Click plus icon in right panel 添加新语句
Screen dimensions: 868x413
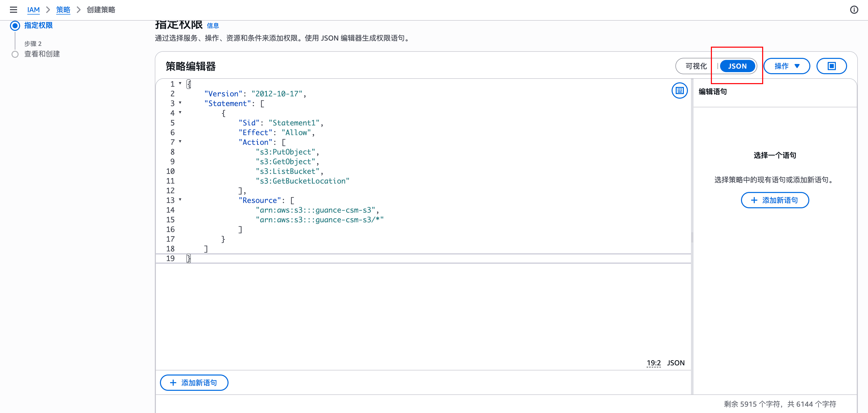tap(754, 200)
